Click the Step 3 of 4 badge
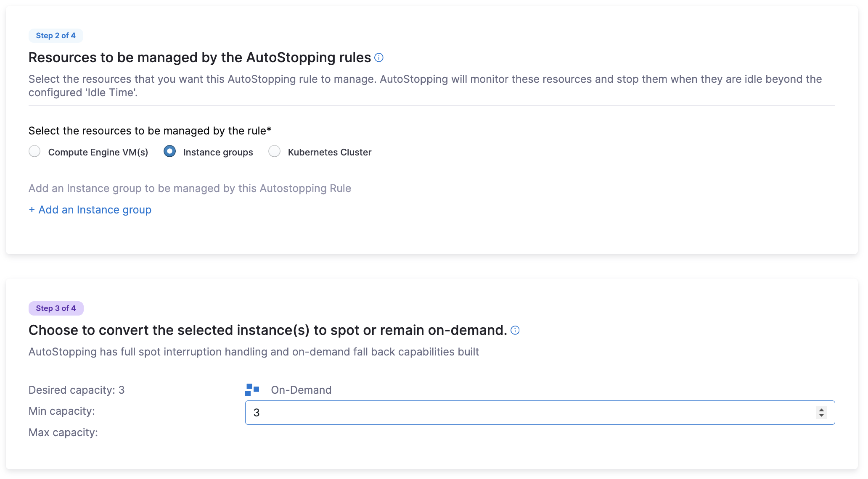 point(56,308)
